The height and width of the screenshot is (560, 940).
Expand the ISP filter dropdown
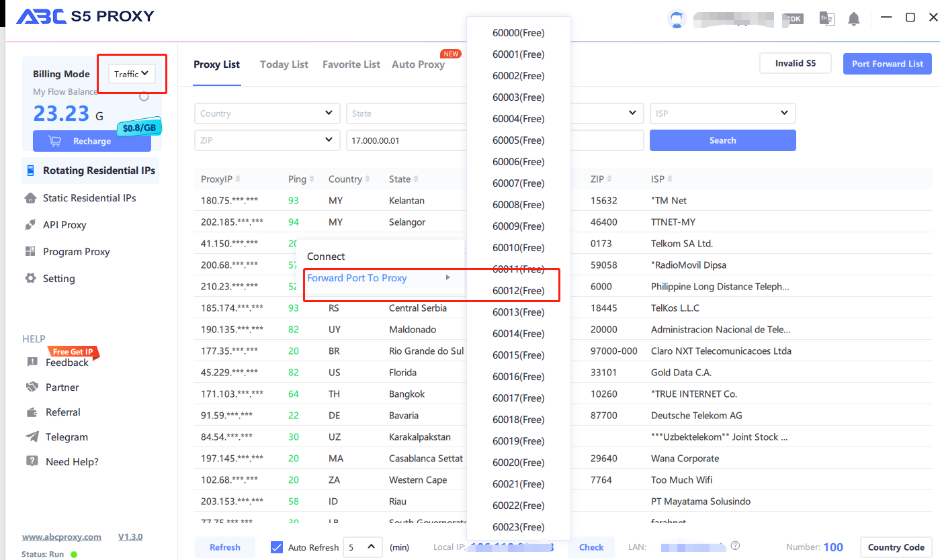tap(723, 113)
